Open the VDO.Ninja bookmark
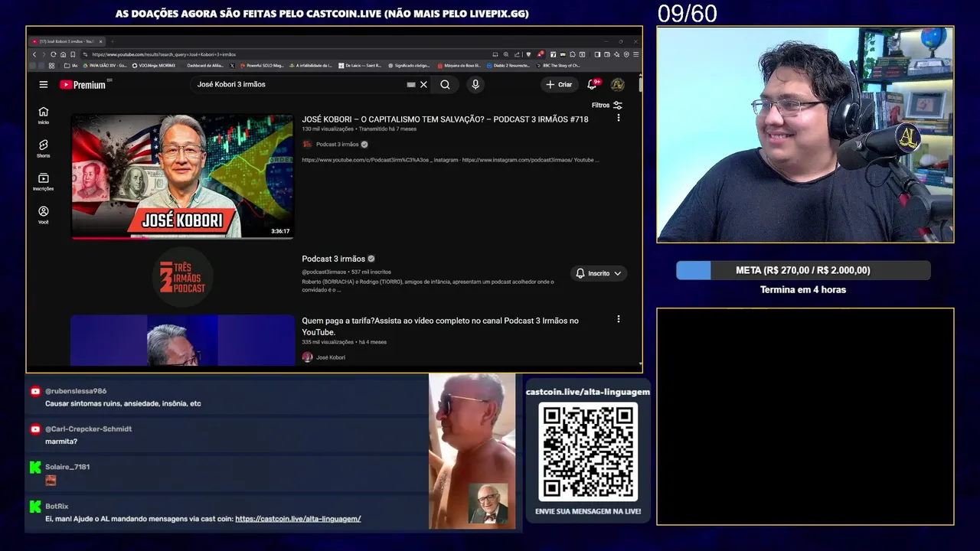This screenshot has width=980, height=551. [x=154, y=66]
